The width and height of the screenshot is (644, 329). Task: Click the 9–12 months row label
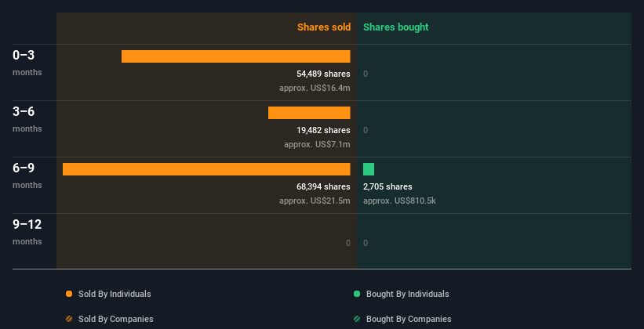(x=27, y=232)
